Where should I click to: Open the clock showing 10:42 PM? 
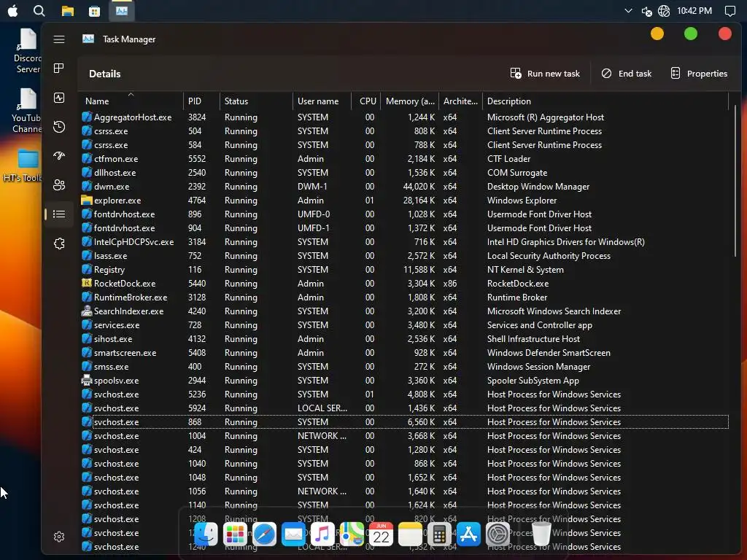pyautogui.click(x=694, y=10)
